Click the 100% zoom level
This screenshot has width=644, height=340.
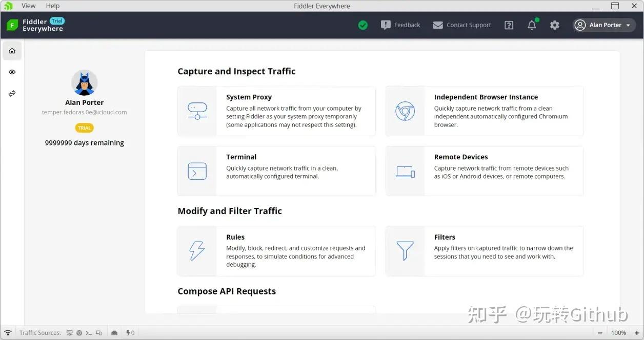tap(619, 333)
